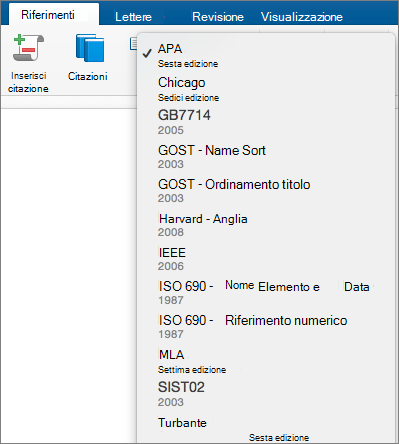Choose Turbante citation style
399x444 pixels.
pos(266,429)
